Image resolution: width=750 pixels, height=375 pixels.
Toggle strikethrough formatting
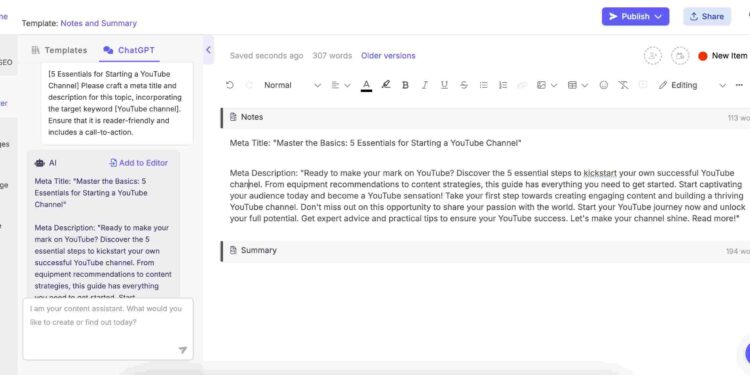pos(464,85)
